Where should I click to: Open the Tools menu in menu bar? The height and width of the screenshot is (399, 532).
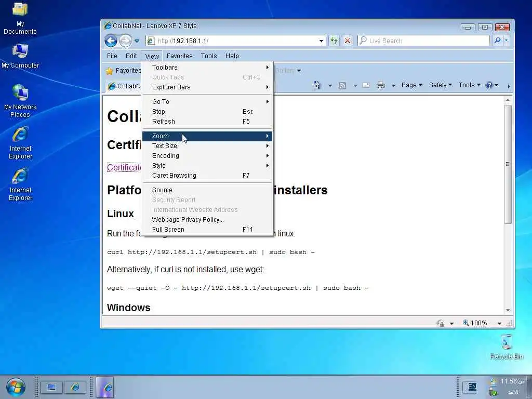(209, 56)
